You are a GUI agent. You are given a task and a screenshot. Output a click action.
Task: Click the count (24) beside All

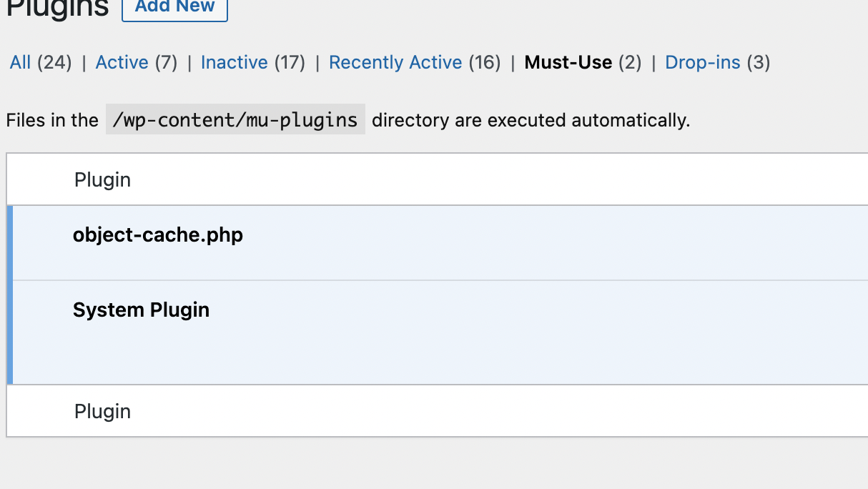click(55, 63)
